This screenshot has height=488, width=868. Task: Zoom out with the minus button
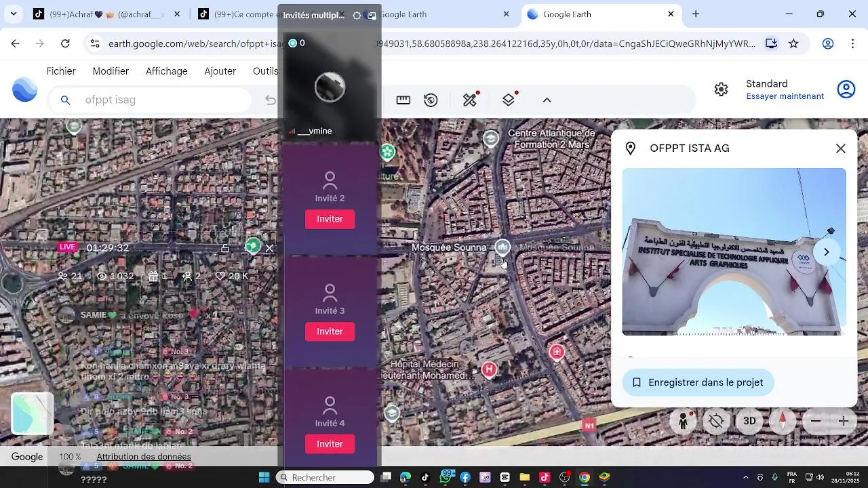[816, 421]
